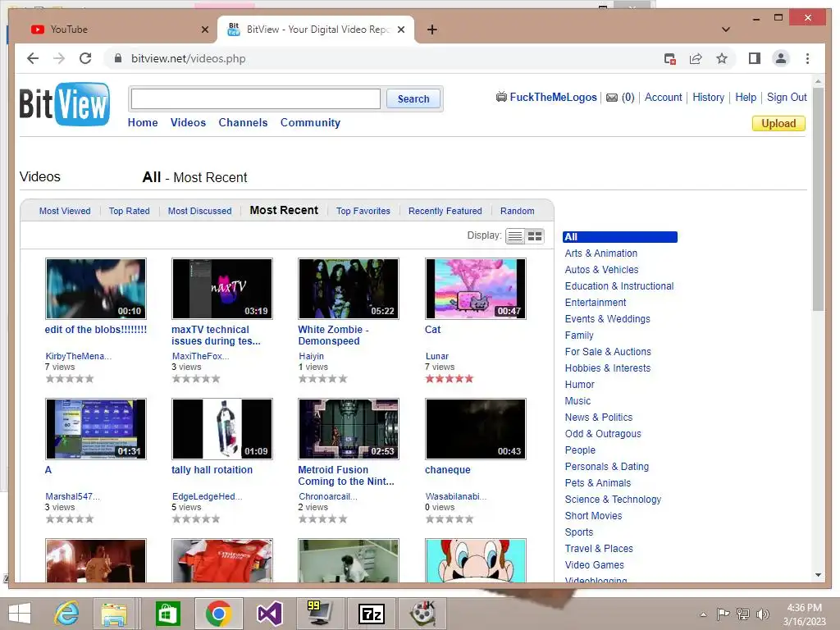Viewport: 840px width, 630px height.
Task: Open the Home navigation link
Action: tap(143, 123)
